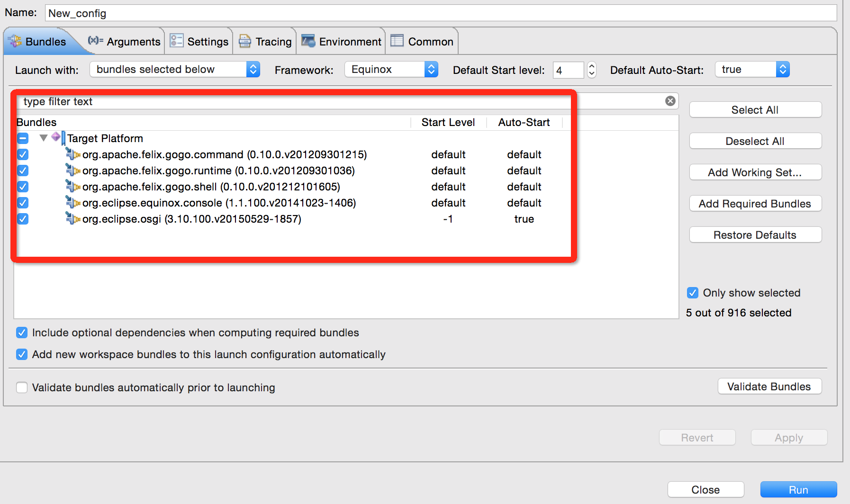850x504 pixels.
Task: Switch to the Environment tab
Action: [x=341, y=42]
